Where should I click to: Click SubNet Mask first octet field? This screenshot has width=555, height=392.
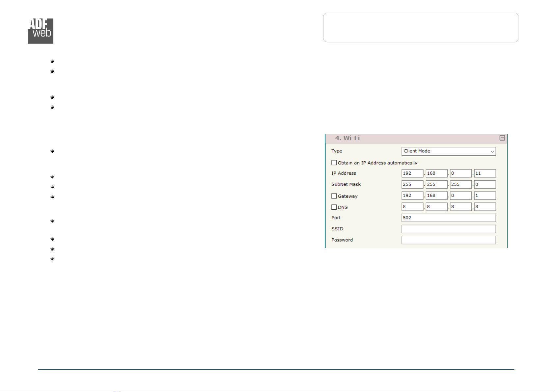412,185
